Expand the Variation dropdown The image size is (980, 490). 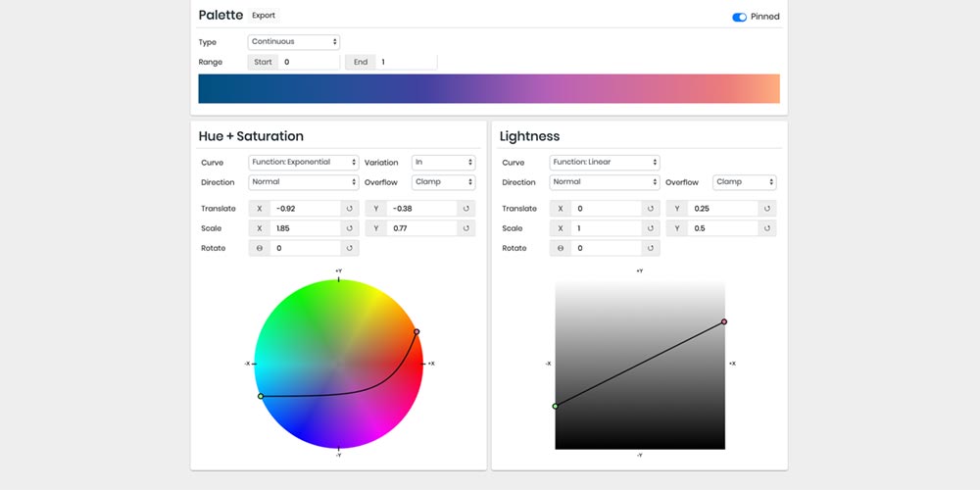[443, 163]
